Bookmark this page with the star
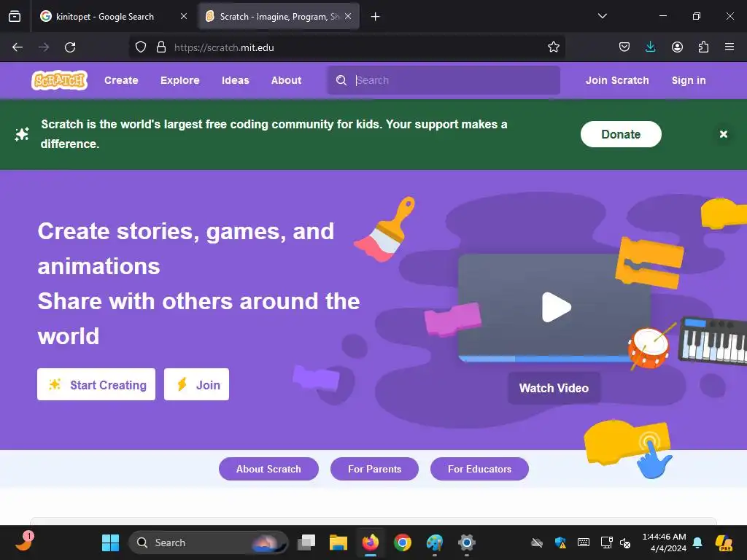 click(x=553, y=47)
